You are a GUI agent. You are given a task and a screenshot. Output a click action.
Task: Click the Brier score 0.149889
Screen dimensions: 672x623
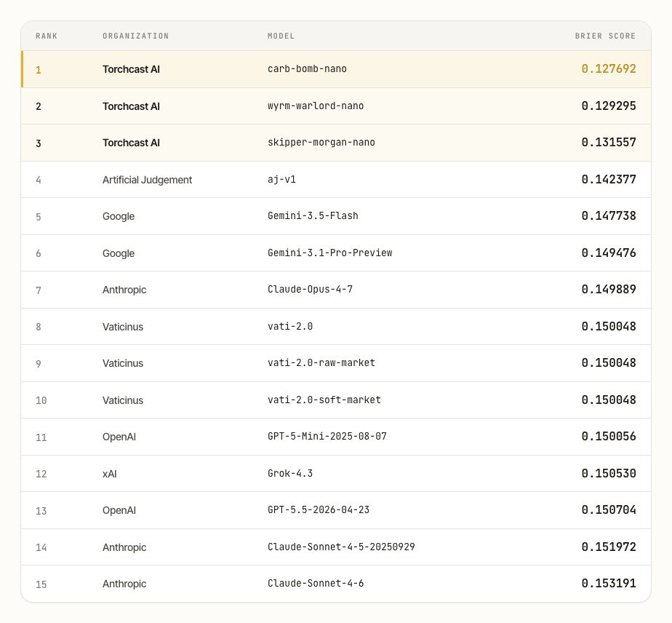pos(609,290)
